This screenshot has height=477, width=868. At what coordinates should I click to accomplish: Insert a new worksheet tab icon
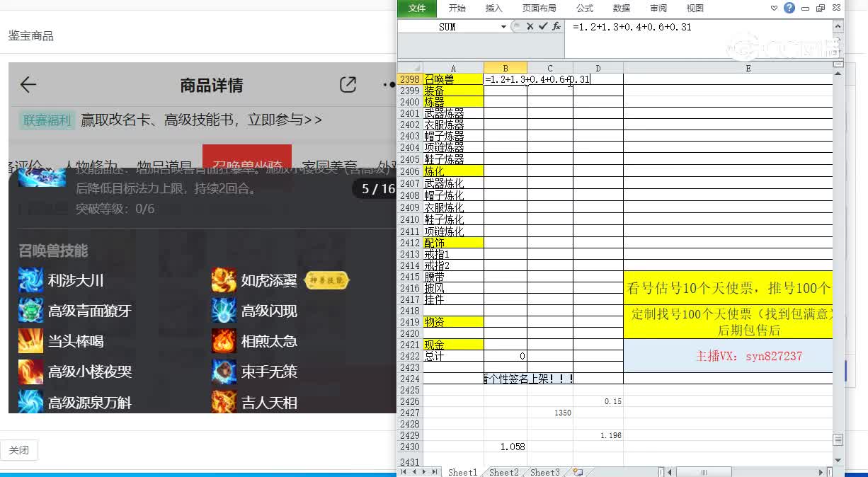pyautogui.click(x=578, y=472)
